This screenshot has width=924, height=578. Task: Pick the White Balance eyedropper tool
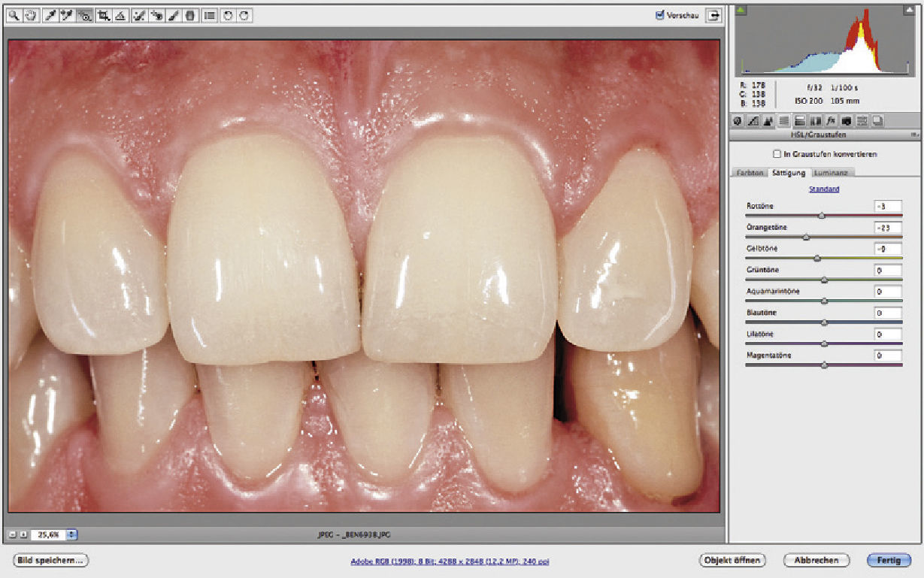tap(50, 15)
